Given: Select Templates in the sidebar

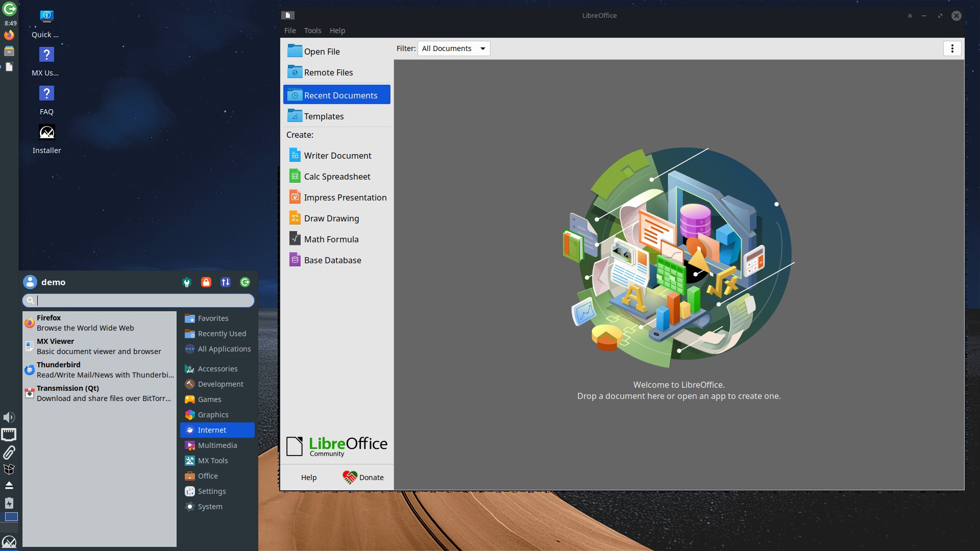Looking at the screenshot, I should coord(324,116).
